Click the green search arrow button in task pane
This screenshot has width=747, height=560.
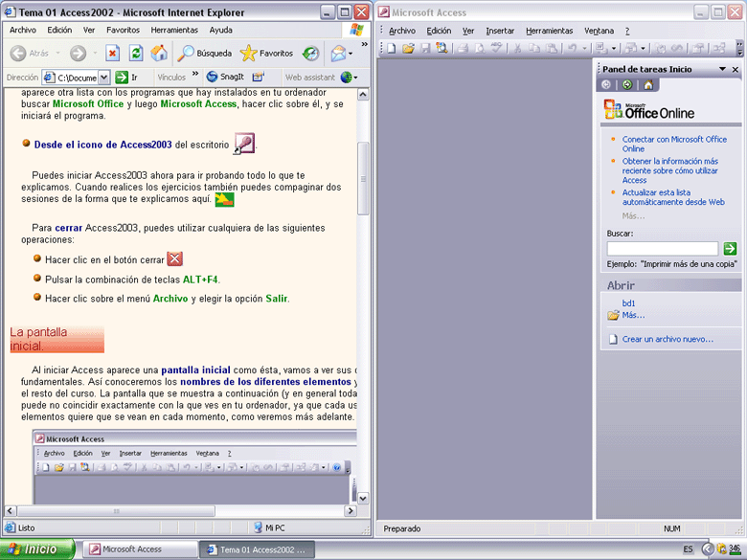pos(730,248)
